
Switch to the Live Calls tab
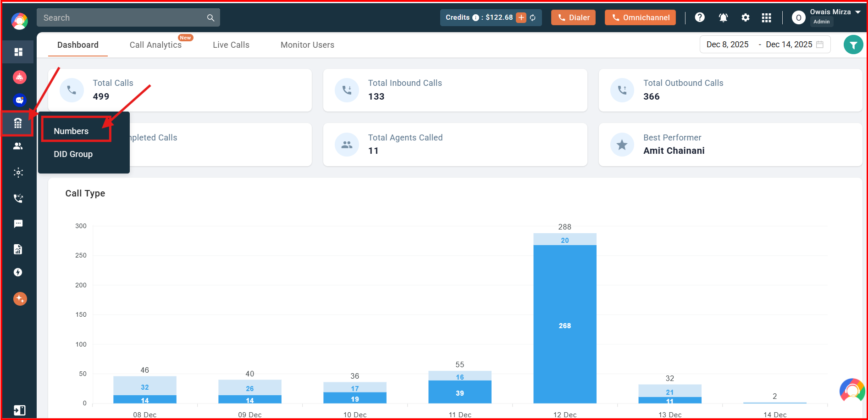tap(231, 45)
